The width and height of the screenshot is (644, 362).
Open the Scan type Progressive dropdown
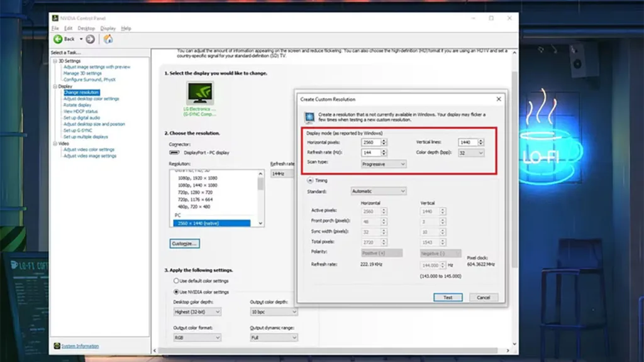coord(384,164)
